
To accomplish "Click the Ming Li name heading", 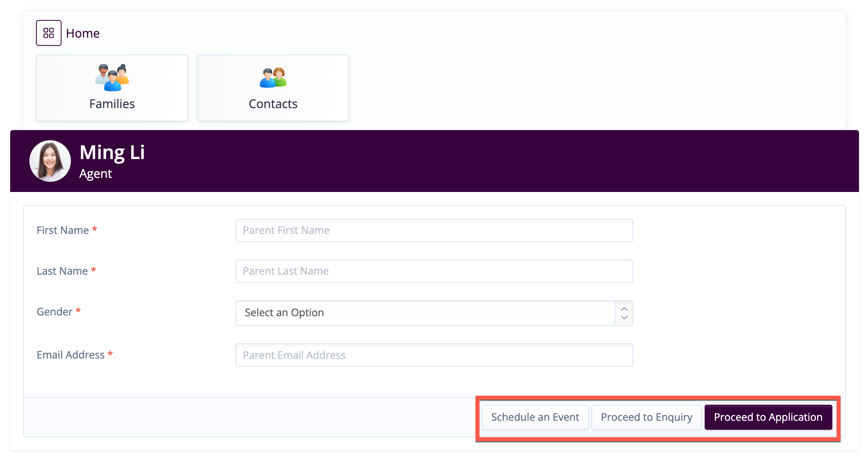I will pos(112,152).
